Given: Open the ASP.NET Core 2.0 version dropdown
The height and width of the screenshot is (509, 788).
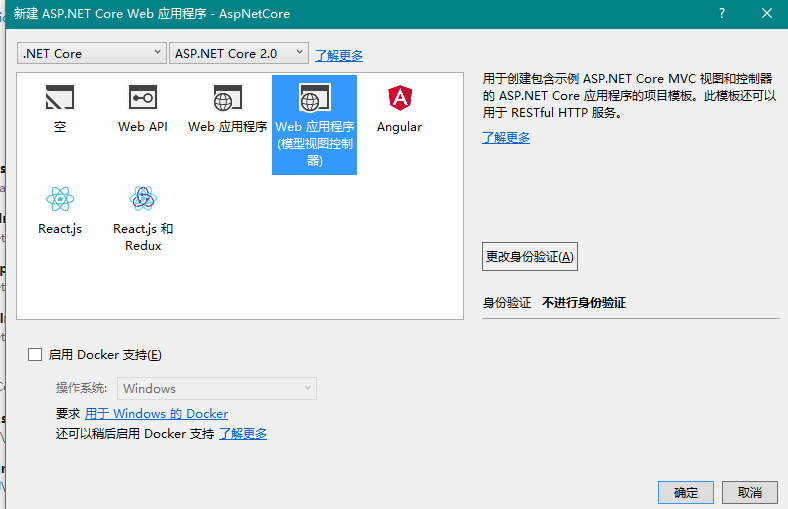Looking at the screenshot, I should (x=239, y=53).
